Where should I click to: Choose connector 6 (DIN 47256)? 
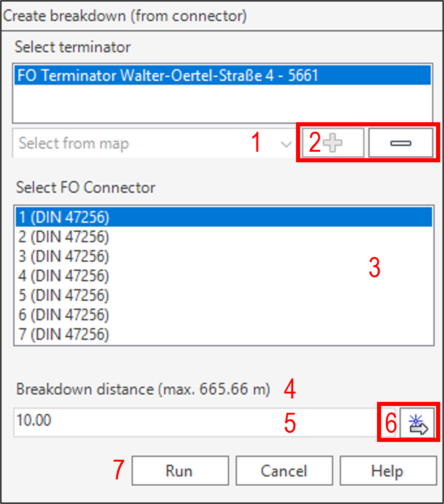pyautogui.click(x=64, y=315)
